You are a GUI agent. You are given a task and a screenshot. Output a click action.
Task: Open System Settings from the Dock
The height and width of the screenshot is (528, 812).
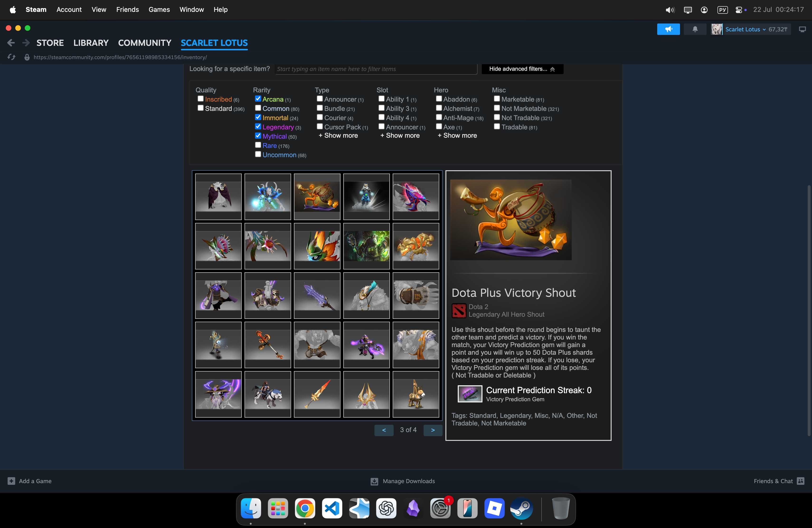(440, 508)
